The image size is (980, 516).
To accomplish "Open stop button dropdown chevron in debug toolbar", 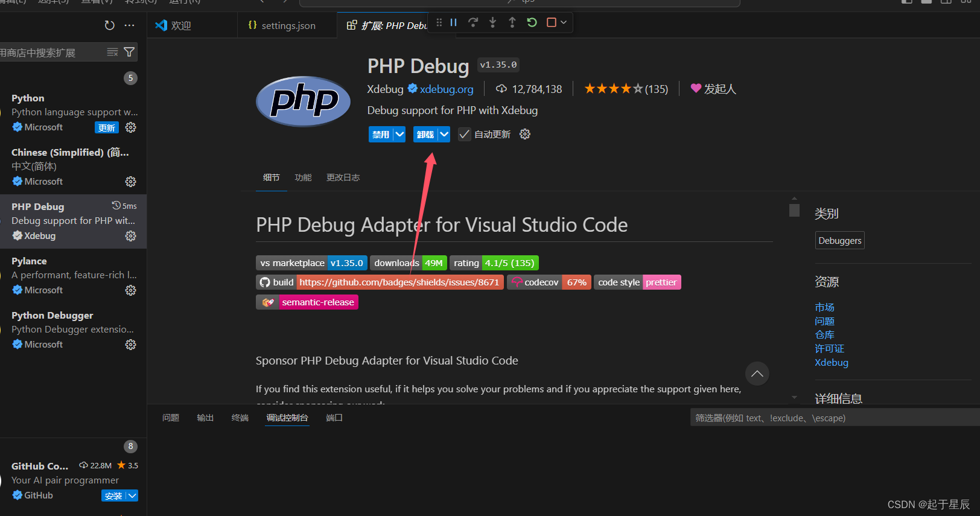I will pos(564,22).
